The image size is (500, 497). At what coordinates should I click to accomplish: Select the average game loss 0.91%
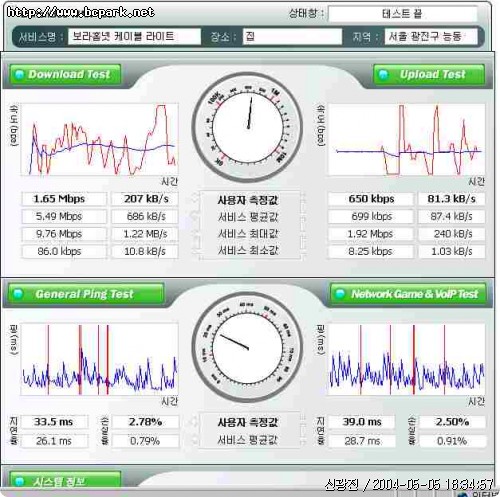point(452,441)
